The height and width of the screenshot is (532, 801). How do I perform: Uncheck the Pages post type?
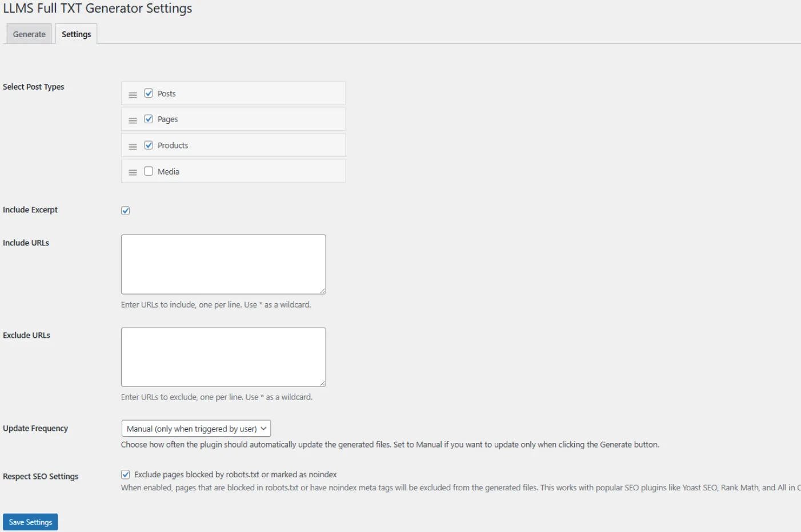coord(149,119)
